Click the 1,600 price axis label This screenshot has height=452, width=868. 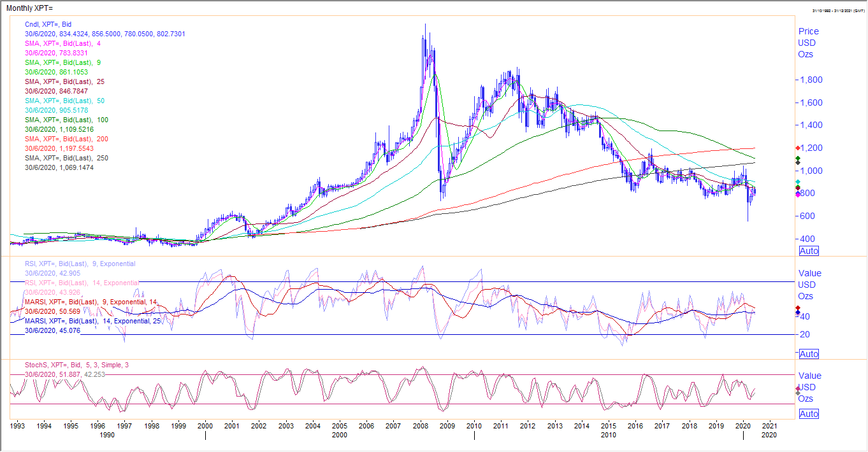811,102
